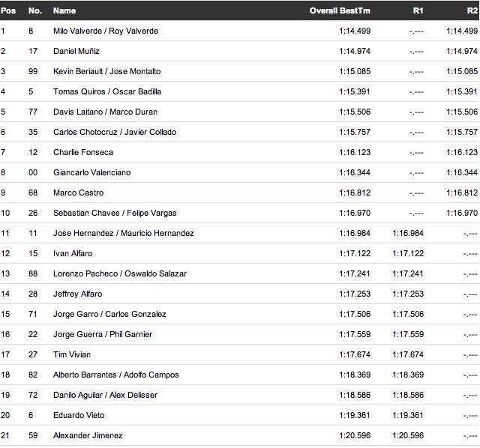Viewport: 480px width, 448px height.
Task: Click the R2 column header
Action: click(472, 10)
